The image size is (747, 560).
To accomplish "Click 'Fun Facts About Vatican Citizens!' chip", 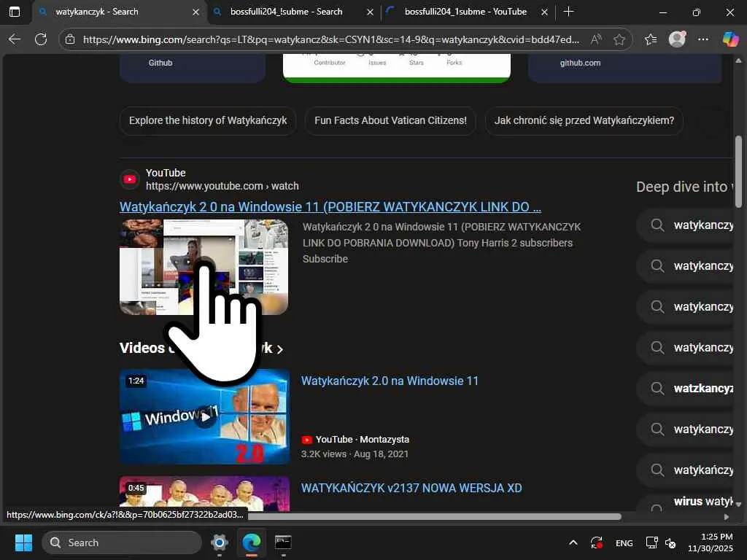I will [x=390, y=120].
